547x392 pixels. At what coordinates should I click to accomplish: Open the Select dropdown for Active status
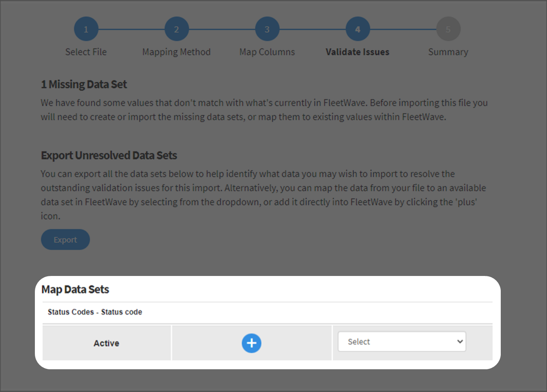point(402,341)
